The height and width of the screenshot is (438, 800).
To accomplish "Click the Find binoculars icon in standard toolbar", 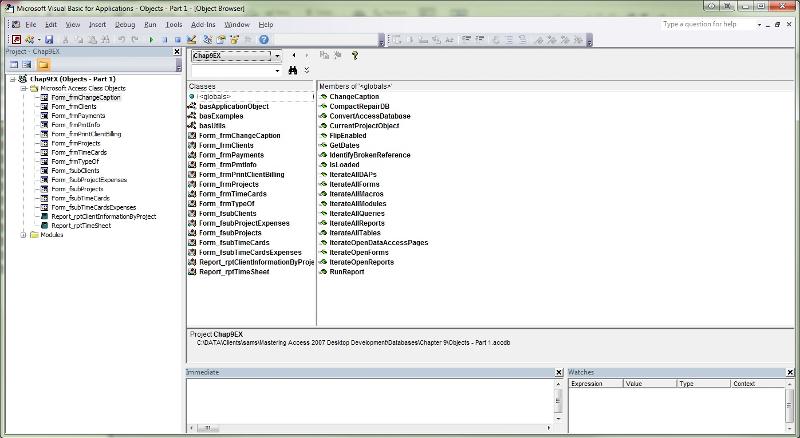I will pos(105,39).
